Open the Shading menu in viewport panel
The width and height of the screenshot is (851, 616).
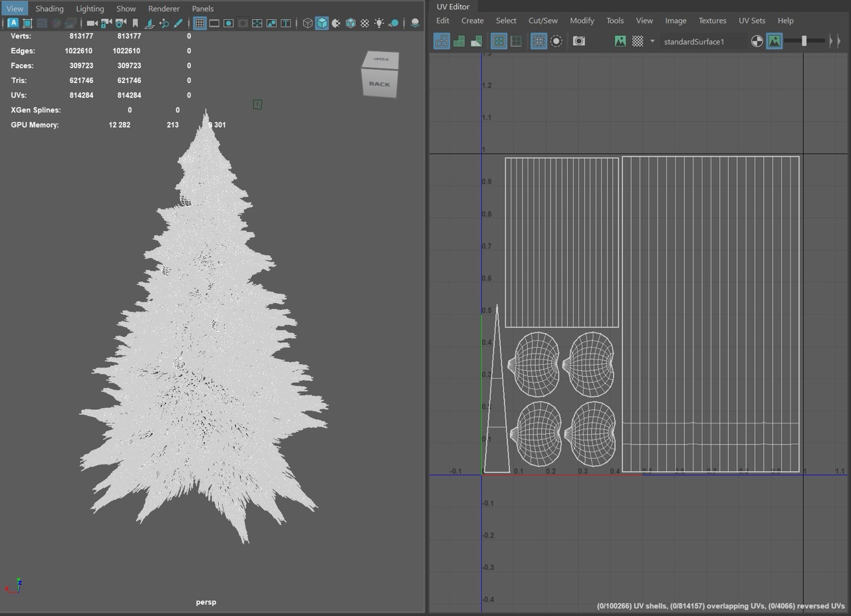49,9
